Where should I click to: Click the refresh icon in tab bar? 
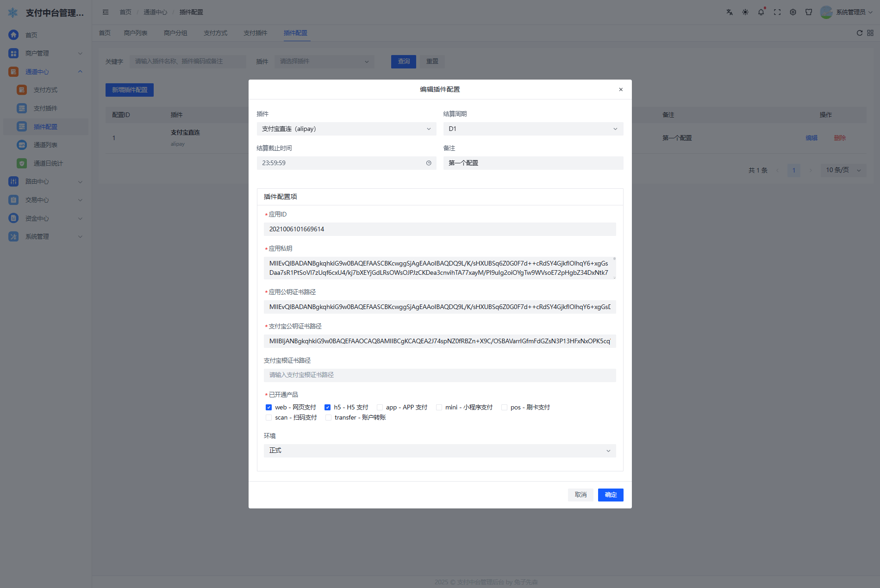[860, 33]
